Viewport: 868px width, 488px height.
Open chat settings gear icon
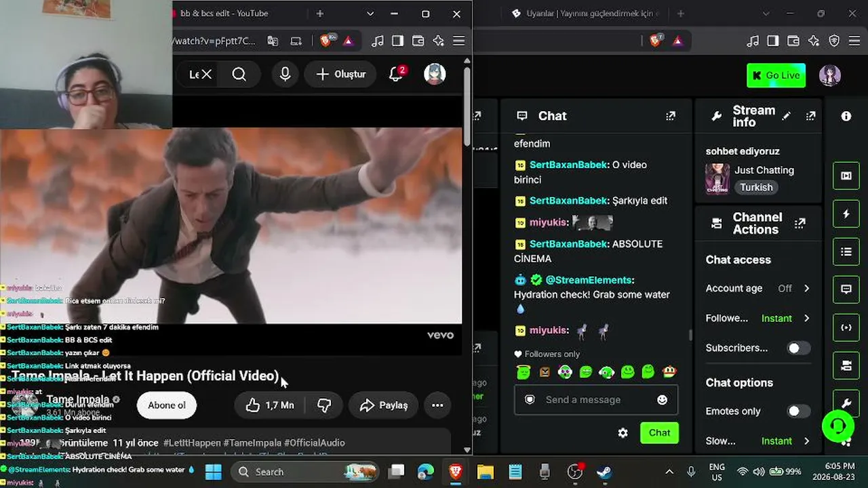(x=623, y=432)
